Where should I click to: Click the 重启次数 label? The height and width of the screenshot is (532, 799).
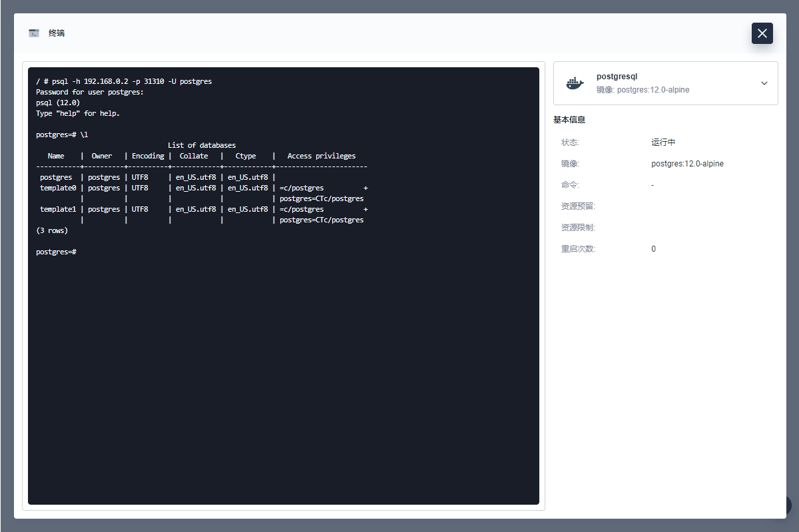pyautogui.click(x=578, y=249)
